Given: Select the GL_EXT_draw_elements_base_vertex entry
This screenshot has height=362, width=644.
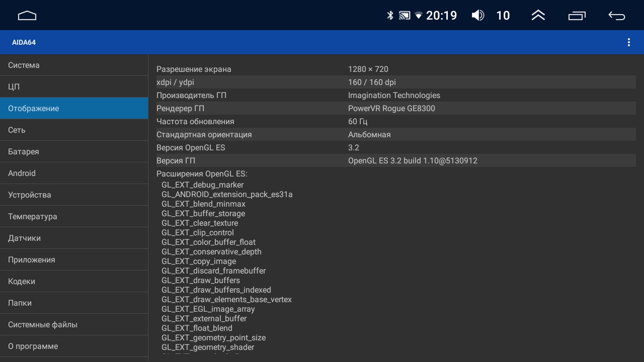Looking at the screenshot, I should click(226, 300).
